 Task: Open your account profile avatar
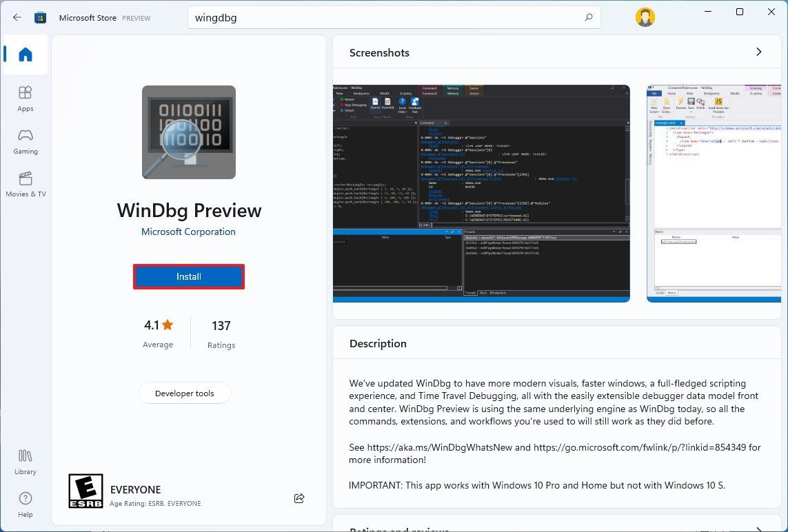click(x=645, y=17)
